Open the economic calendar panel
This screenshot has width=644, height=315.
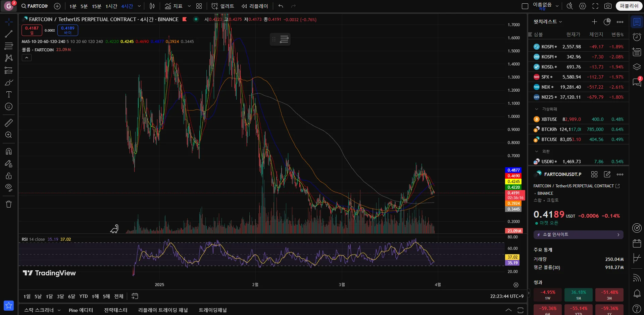637,243
